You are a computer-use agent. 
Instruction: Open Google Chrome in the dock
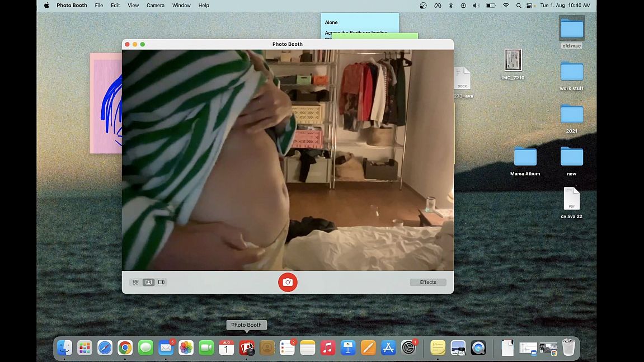coord(125,348)
